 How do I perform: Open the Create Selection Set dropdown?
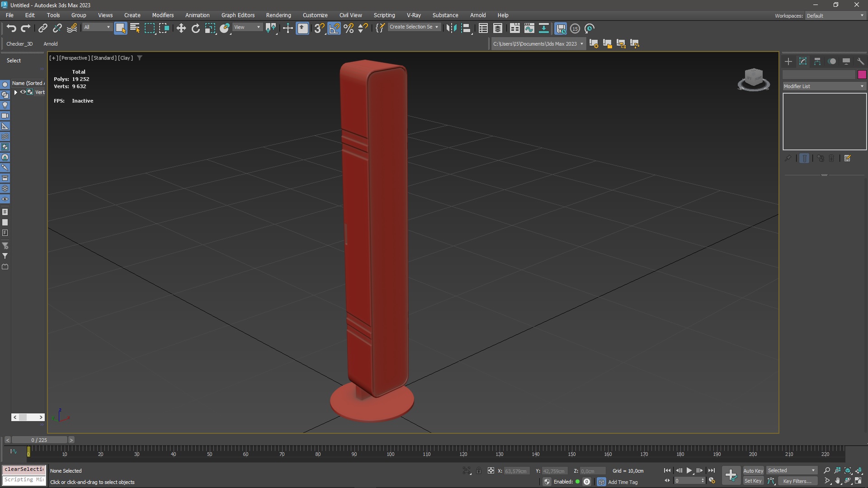tap(414, 27)
